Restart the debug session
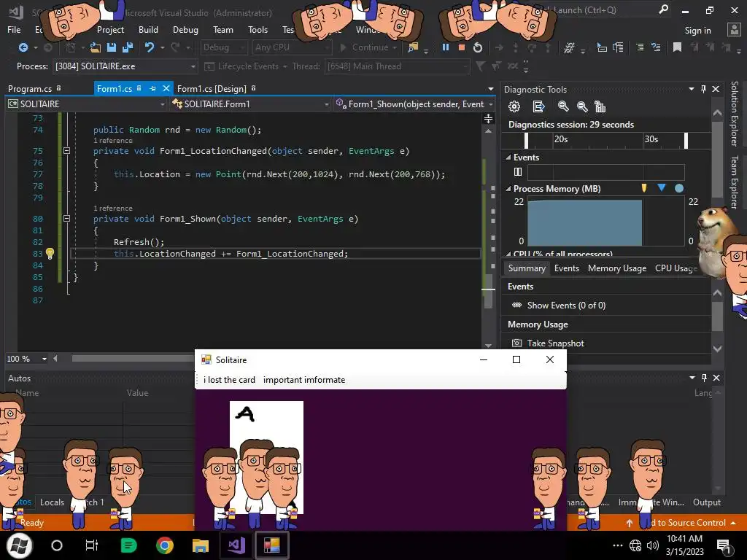The width and height of the screenshot is (747, 560). (x=477, y=47)
